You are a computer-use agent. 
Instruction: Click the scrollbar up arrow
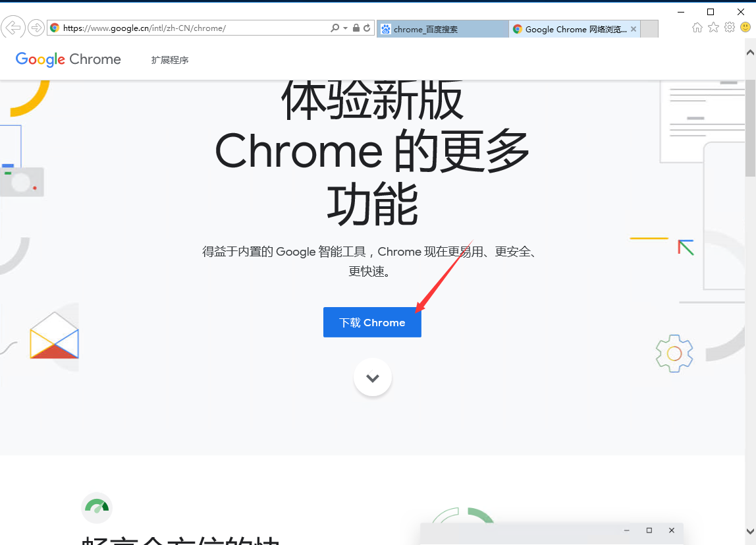click(x=750, y=53)
